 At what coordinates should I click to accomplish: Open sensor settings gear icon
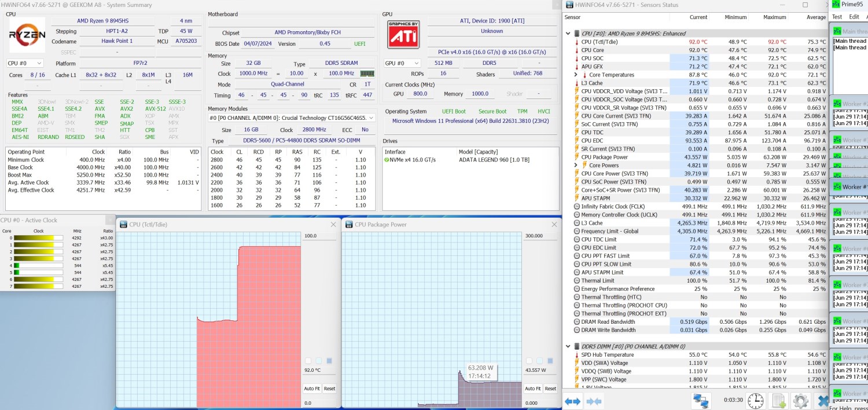(801, 401)
